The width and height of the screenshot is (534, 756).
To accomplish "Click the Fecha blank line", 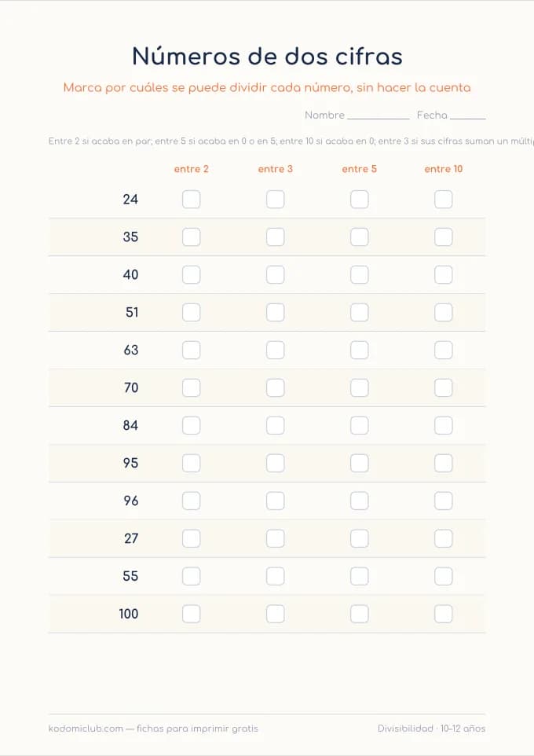I will [467, 116].
